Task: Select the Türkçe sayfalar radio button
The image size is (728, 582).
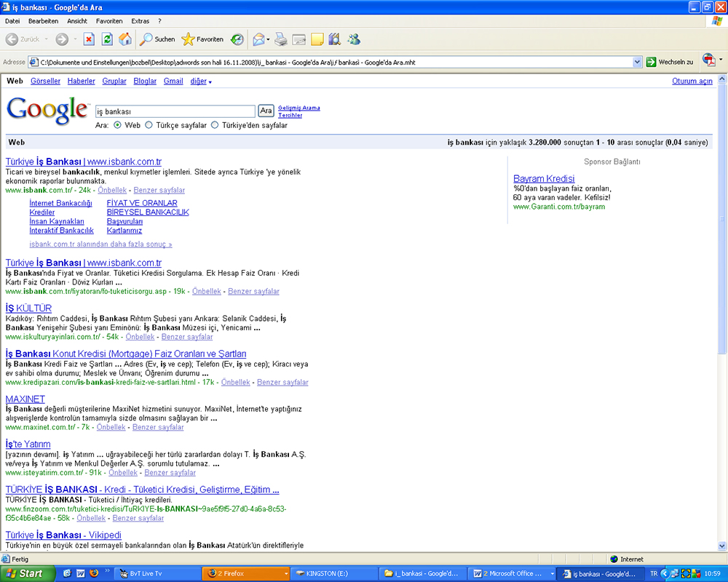Action: coord(149,125)
